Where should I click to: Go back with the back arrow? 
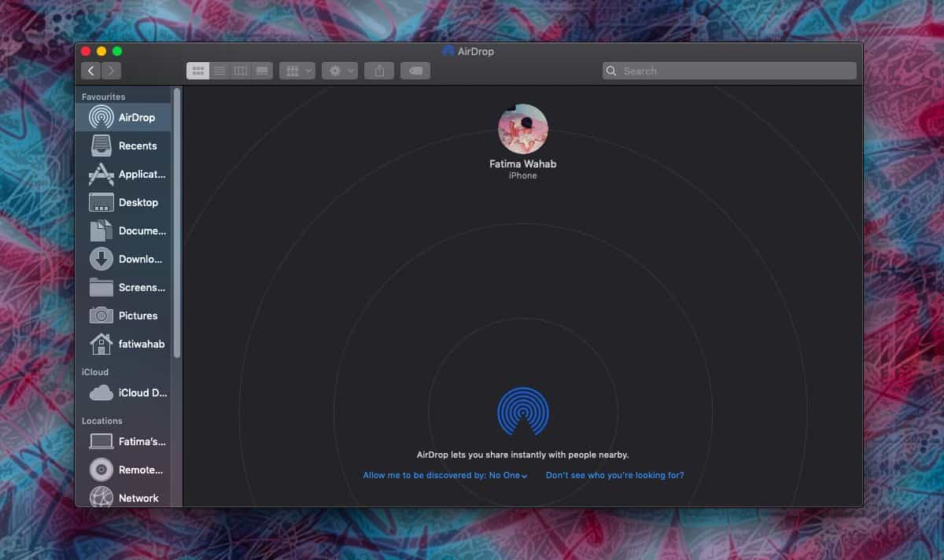[x=91, y=71]
